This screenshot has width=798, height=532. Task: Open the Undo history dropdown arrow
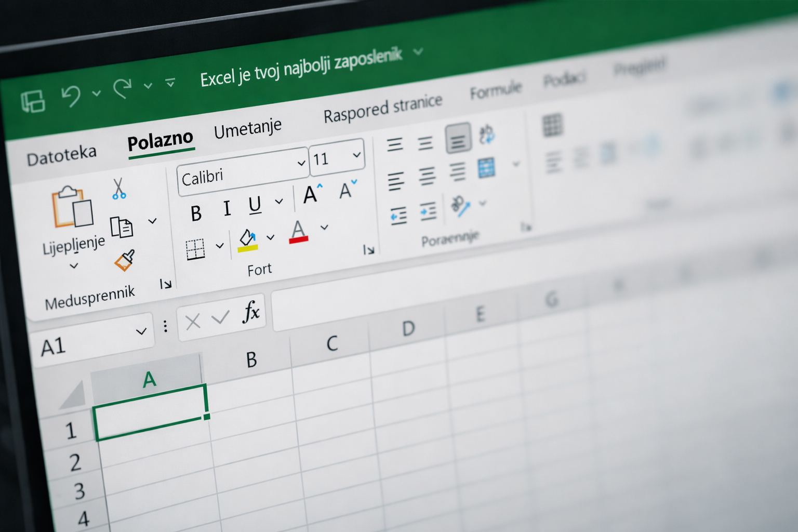(97, 93)
